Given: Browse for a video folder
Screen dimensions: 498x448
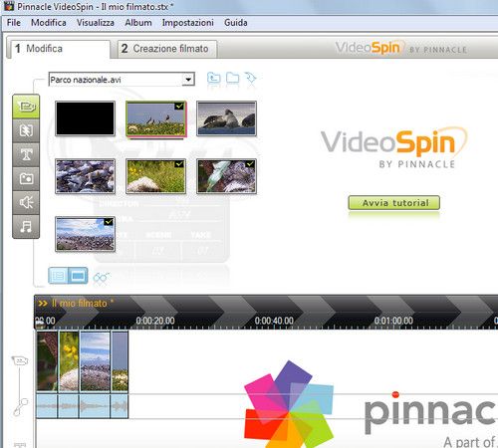Looking at the screenshot, I should tap(232, 79).
